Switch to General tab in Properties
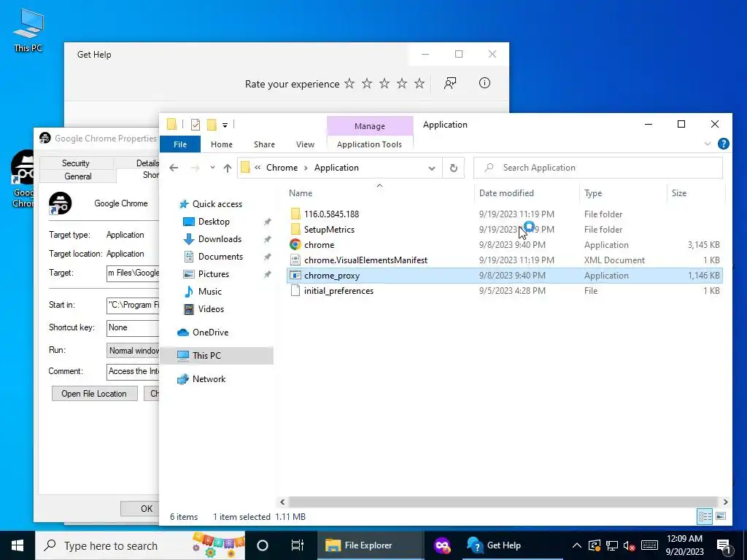Screen dimensions: 747x560 pos(77,176)
